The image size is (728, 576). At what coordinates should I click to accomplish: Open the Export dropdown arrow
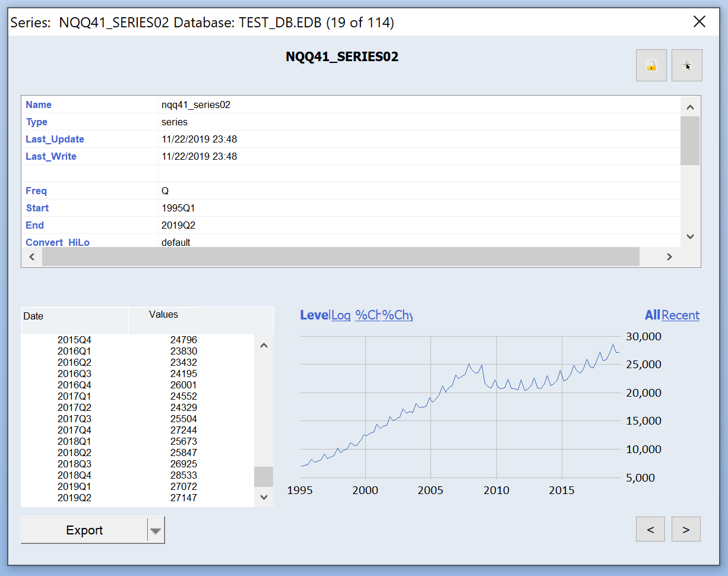tap(156, 530)
